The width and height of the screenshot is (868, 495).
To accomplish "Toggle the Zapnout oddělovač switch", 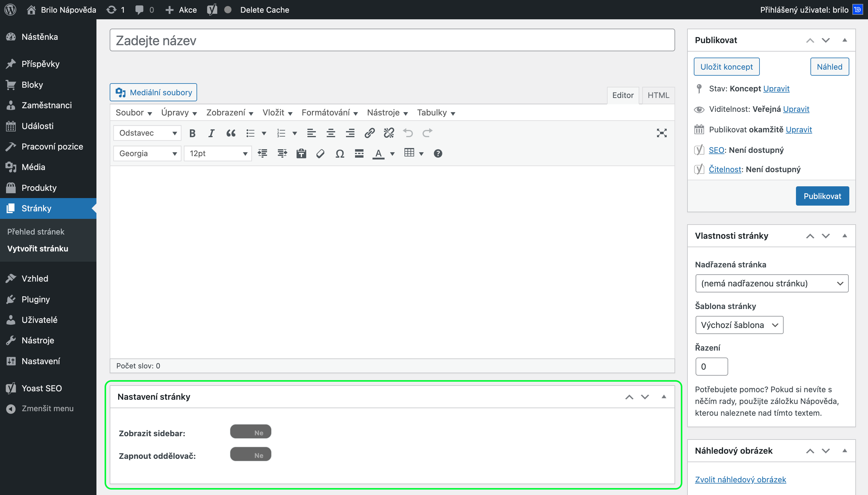I will pos(250,455).
